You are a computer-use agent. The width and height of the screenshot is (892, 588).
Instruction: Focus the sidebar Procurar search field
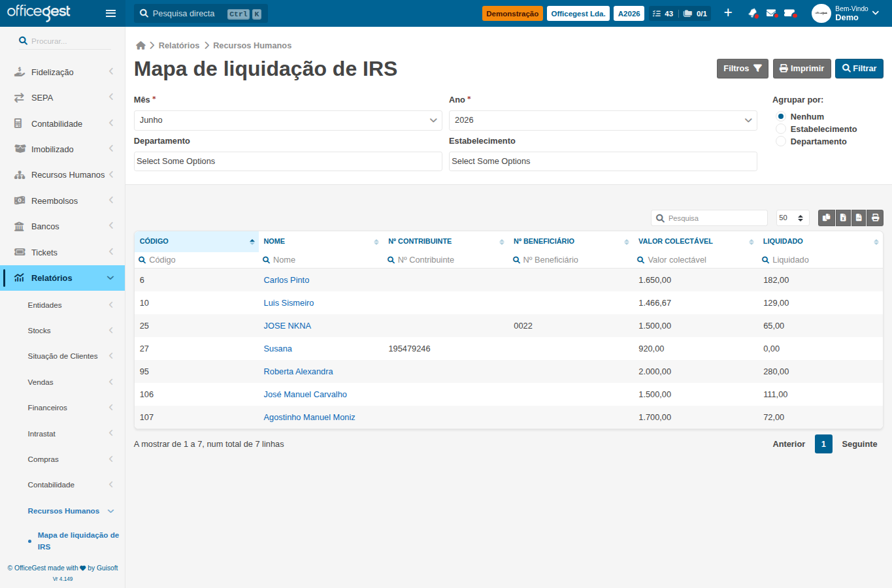pyautogui.click(x=65, y=41)
